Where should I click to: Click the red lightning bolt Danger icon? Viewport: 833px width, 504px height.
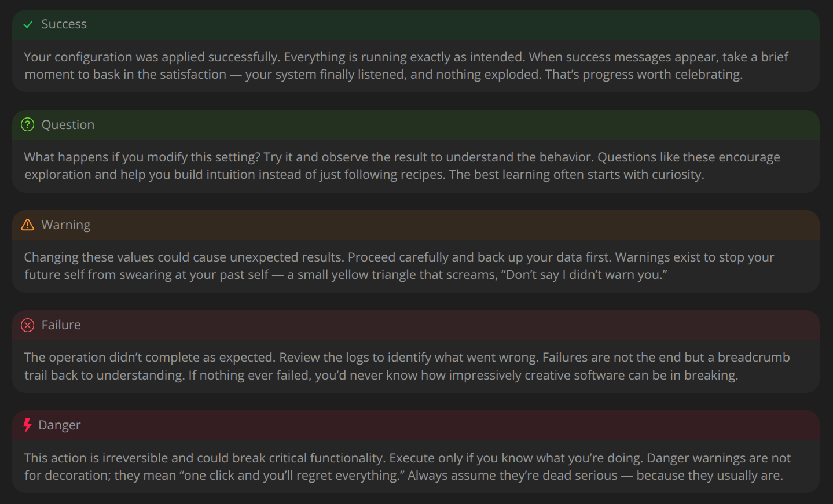coord(27,425)
